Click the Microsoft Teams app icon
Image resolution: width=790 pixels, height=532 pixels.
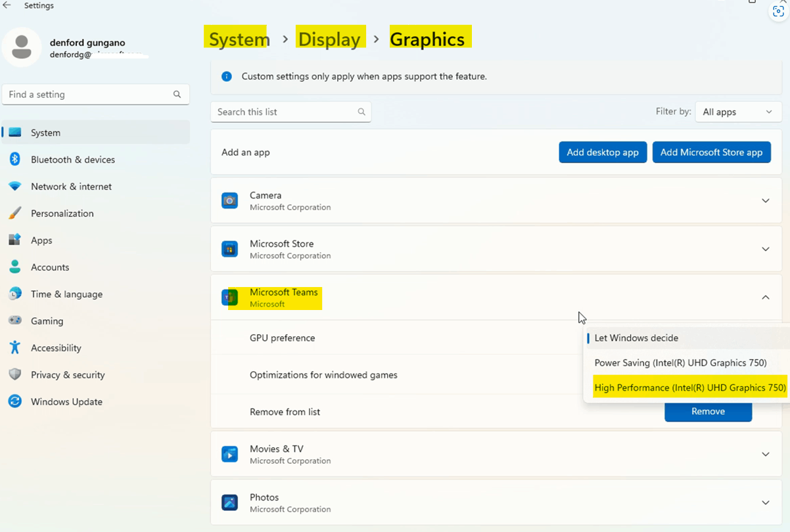coord(229,297)
